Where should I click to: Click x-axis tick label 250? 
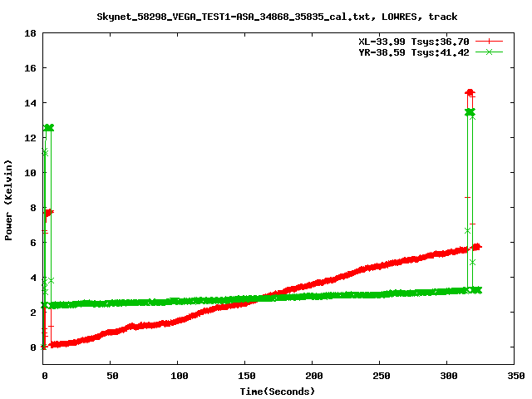pyautogui.click(x=381, y=376)
